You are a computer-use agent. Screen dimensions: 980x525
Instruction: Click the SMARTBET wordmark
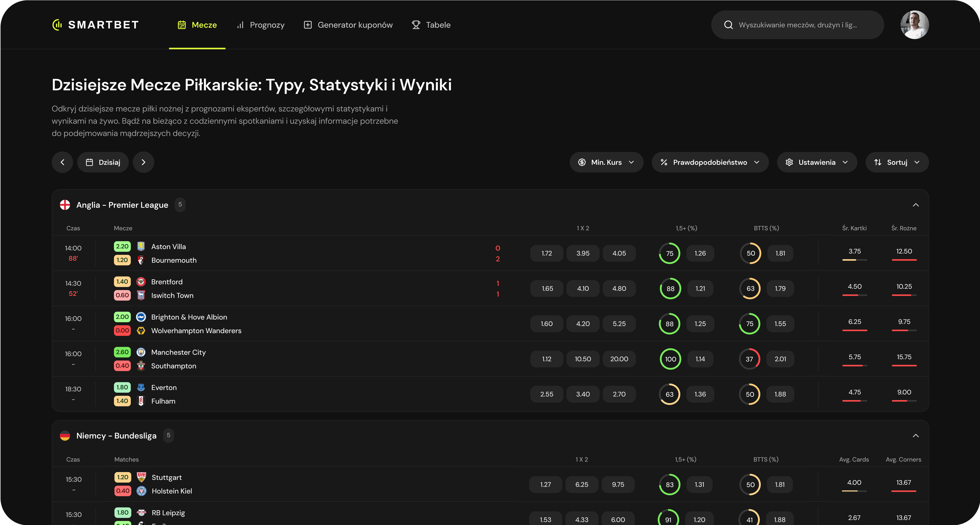103,25
